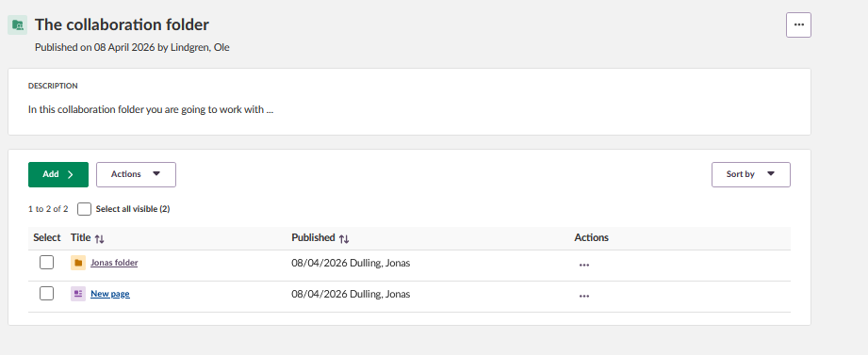The width and height of the screenshot is (868, 355).
Task: Click the purple page icon for New page
Action: 78,294
